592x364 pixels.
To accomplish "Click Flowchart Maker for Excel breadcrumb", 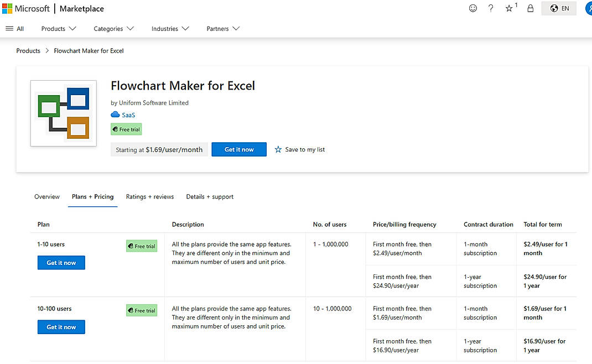I will [x=89, y=50].
